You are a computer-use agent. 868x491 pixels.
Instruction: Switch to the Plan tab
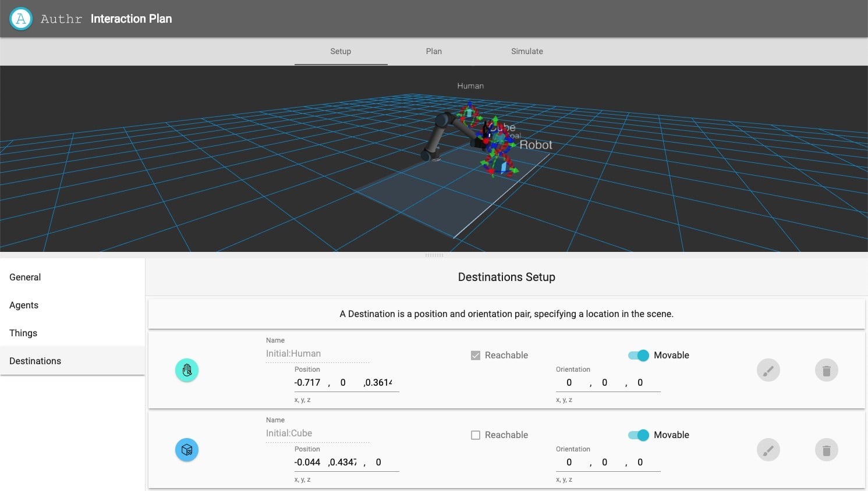pos(434,51)
